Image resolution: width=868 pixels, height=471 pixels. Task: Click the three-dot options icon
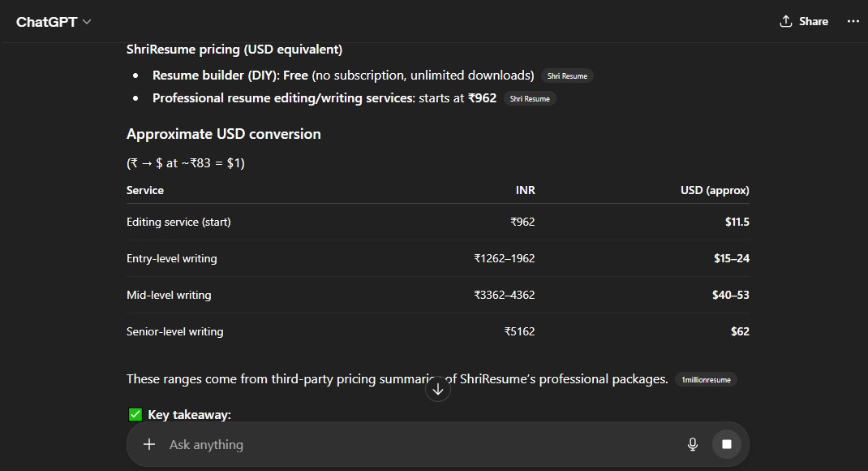(x=853, y=20)
